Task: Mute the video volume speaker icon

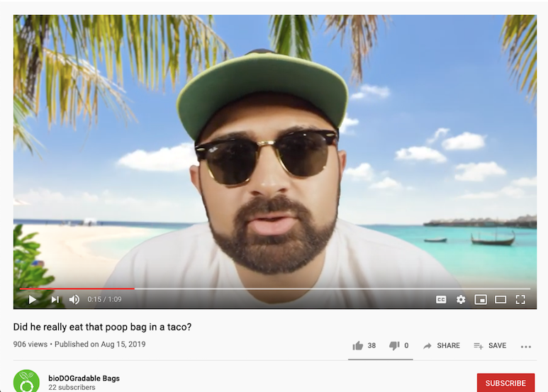Action: pos(74,299)
